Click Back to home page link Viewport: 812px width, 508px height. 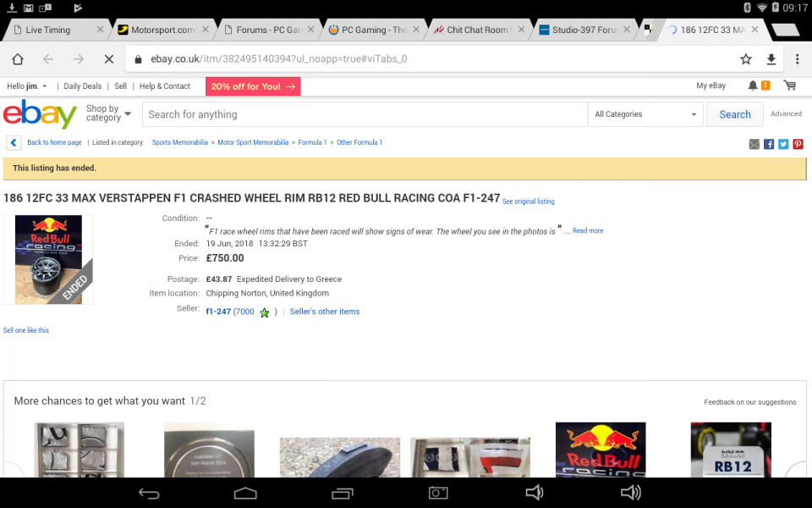point(54,142)
